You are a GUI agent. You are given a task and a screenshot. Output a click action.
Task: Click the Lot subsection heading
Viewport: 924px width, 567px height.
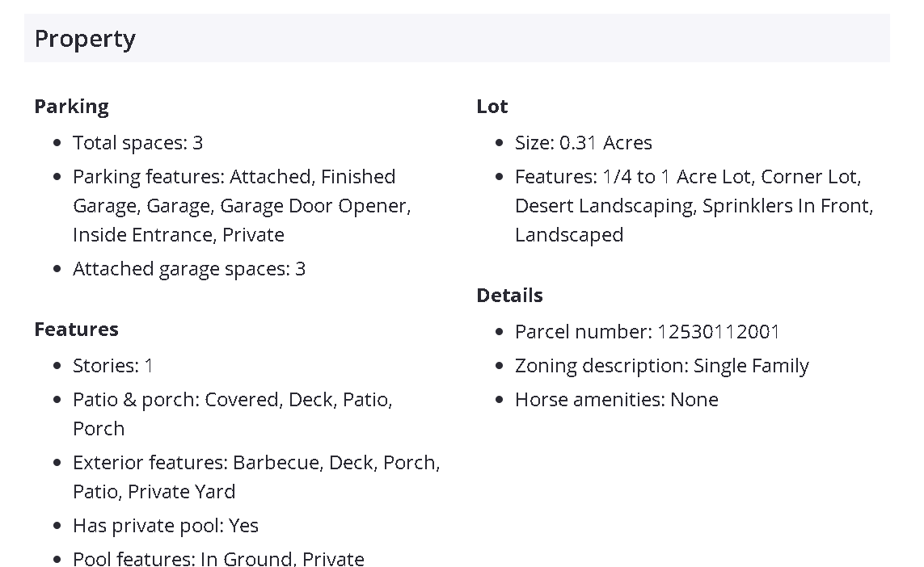492,107
